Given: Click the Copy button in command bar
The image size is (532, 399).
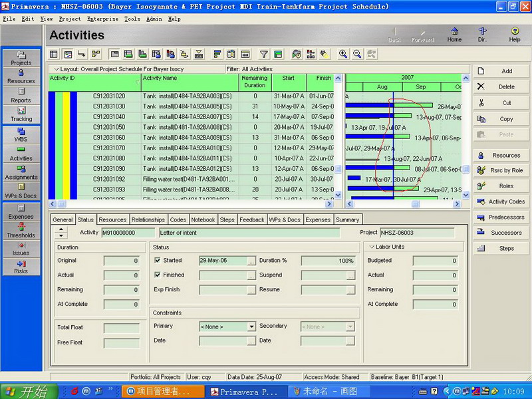Looking at the screenshot, I should coord(501,119).
